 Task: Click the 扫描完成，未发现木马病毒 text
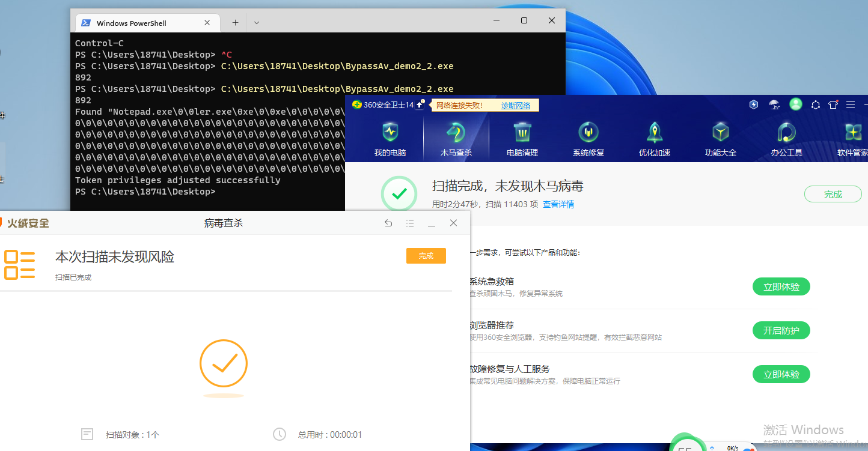[x=508, y=186]
